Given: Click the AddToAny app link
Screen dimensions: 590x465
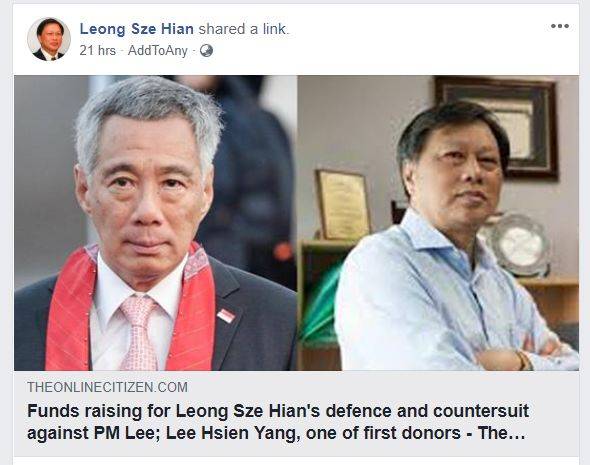Looking at the screenshot, I should (158, 50).
